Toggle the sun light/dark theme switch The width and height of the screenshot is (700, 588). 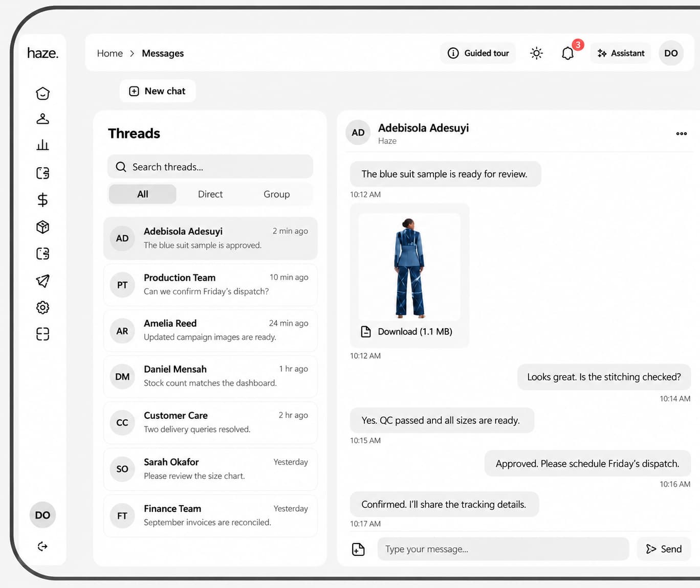[536, 53]
